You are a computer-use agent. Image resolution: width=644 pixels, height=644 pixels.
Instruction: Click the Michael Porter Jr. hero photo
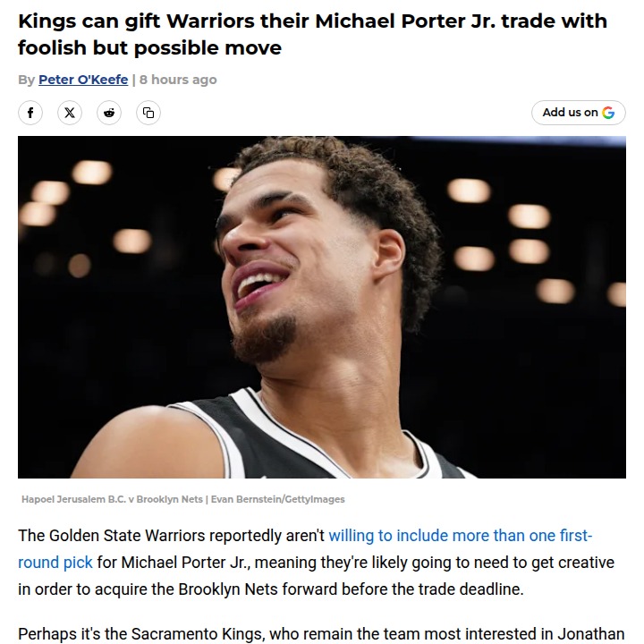322,307
